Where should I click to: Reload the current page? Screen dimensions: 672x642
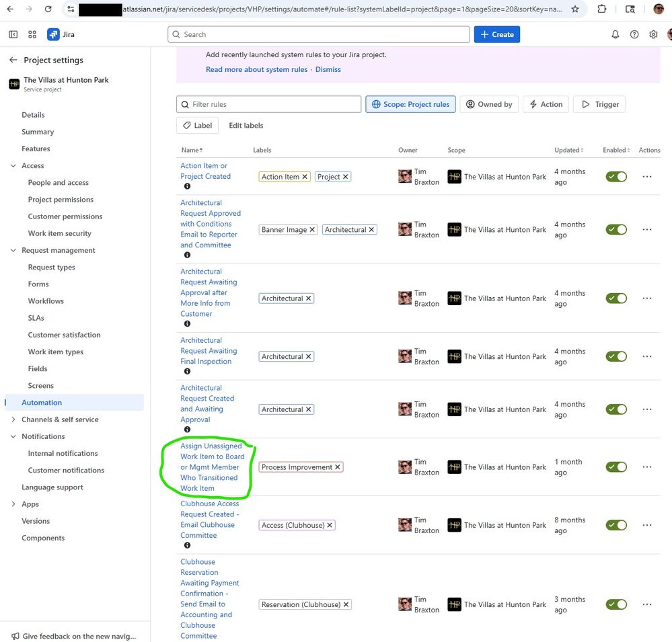click(48, 9)
